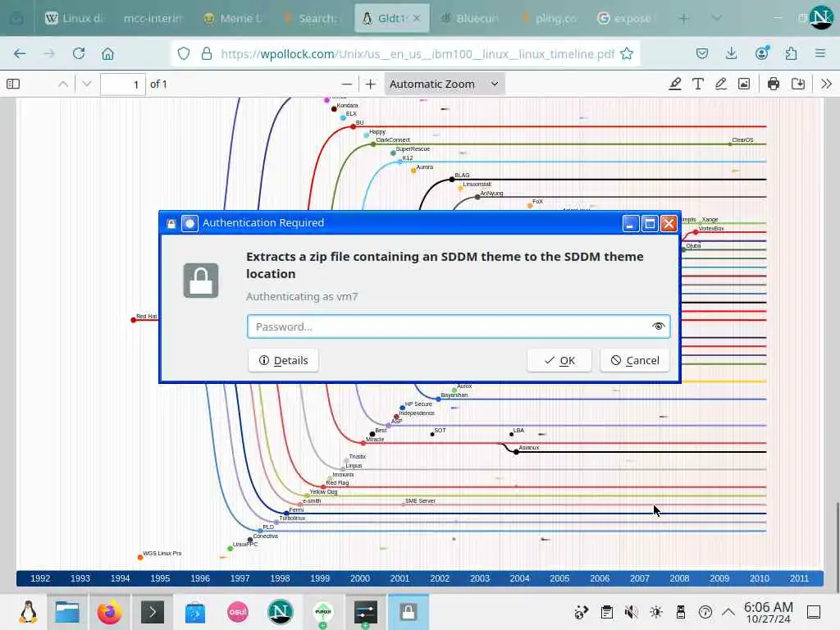Open the terminal from taskbar
The image size is (840, 630).
coord(152,612)
